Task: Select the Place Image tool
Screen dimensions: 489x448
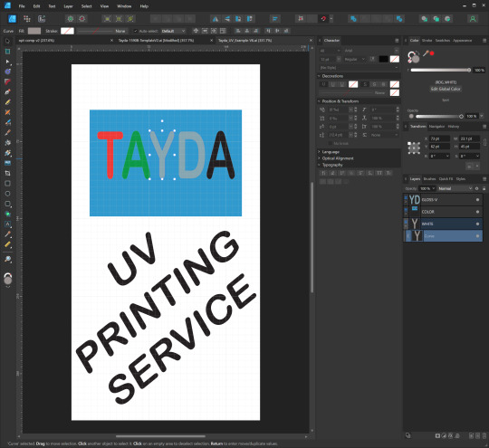Action: [x=8, y=163]
